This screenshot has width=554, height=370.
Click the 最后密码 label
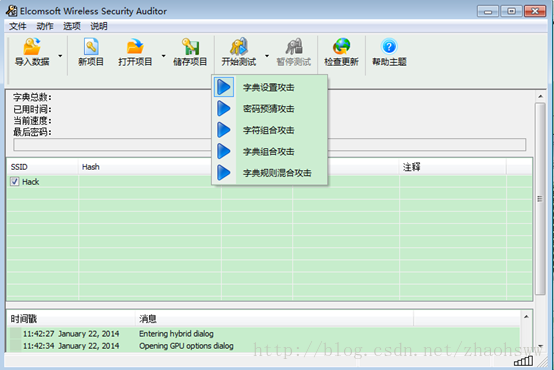32,132
